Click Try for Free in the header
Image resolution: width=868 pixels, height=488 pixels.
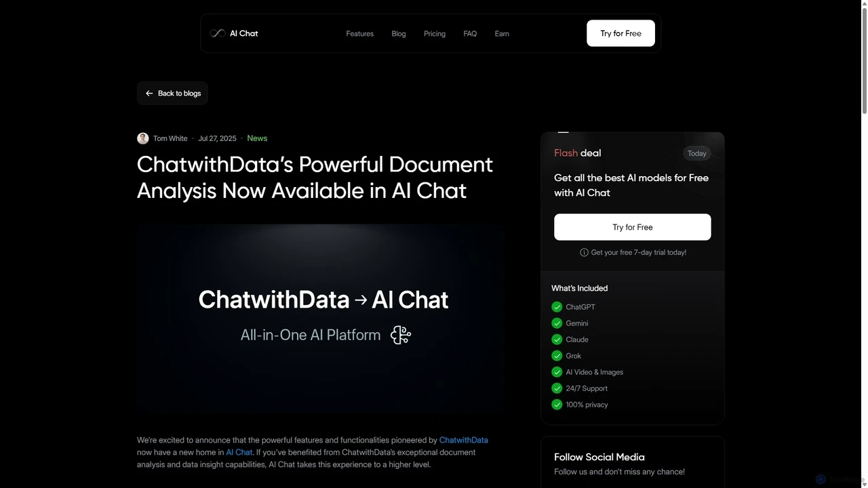(620, 33)
